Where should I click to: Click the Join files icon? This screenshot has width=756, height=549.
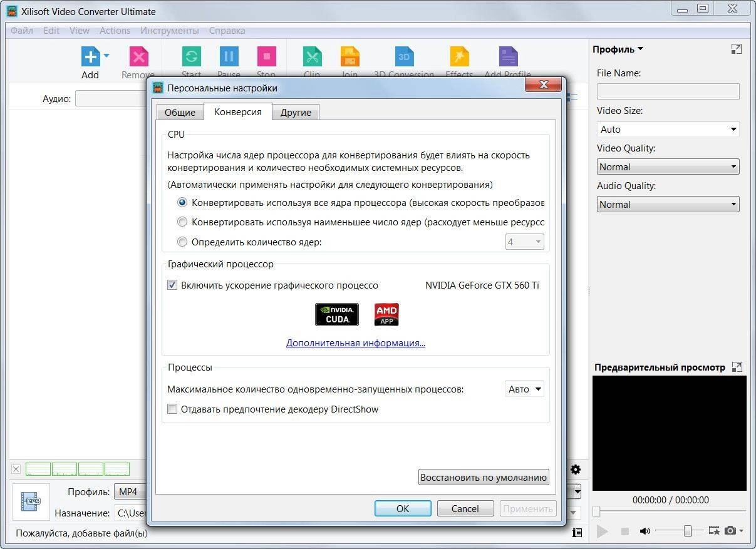pos(350,56)
